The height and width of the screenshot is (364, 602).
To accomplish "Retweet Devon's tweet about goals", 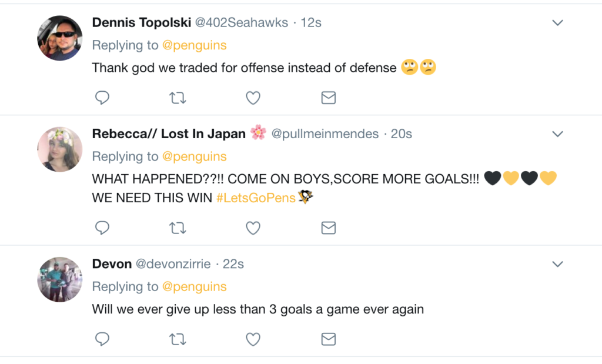I will pyautogui.click(x=178, y=339).
